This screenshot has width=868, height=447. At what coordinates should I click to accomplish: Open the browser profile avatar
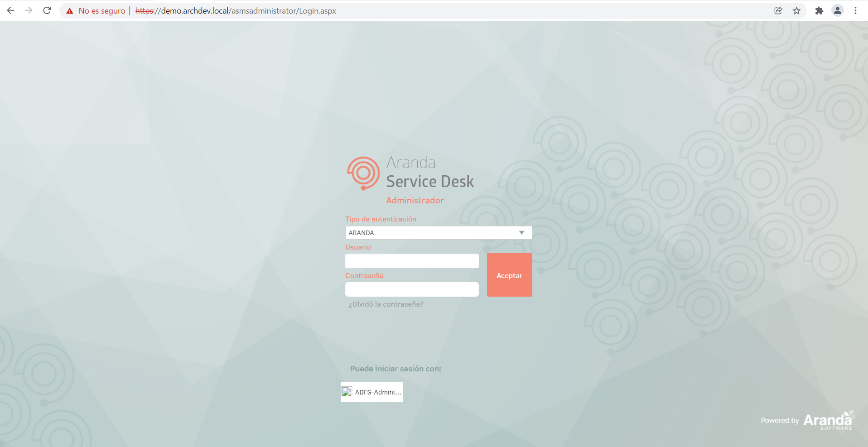(x=838, y=11)
